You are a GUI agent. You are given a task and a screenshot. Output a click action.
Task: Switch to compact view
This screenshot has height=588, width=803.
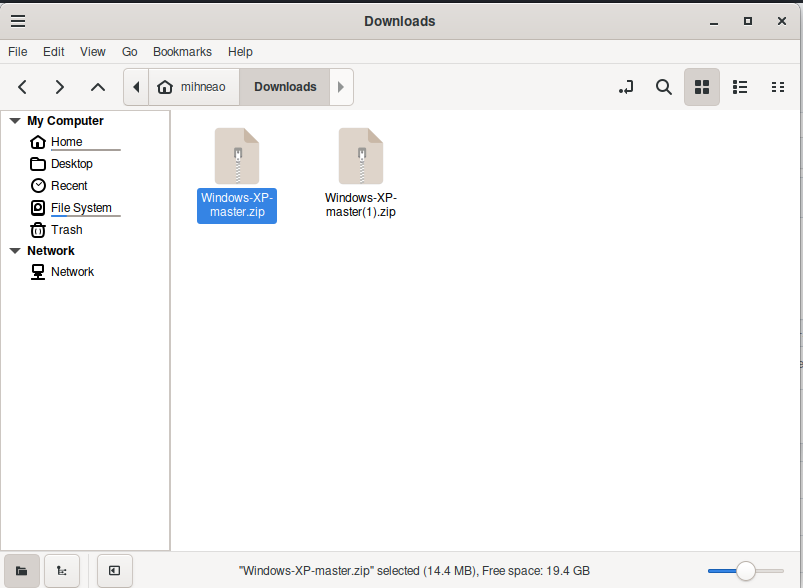778,87
